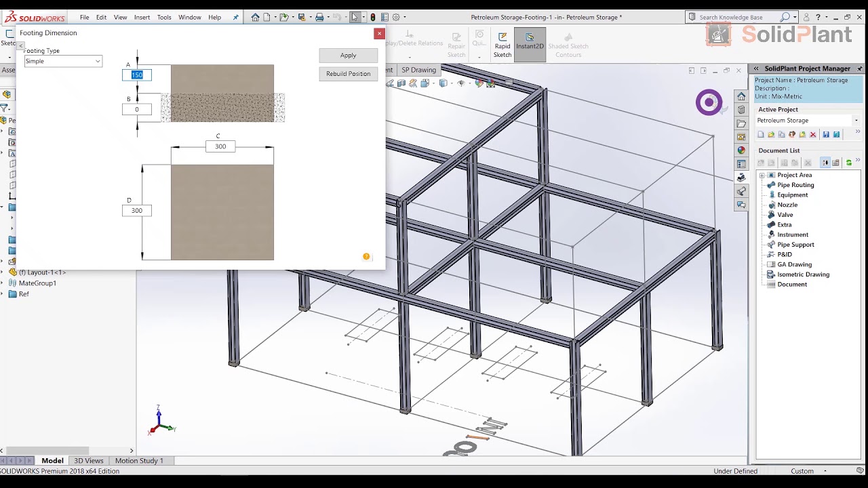
Task: Expand the Layout-1<1> tree item
Action: point(3,272)
